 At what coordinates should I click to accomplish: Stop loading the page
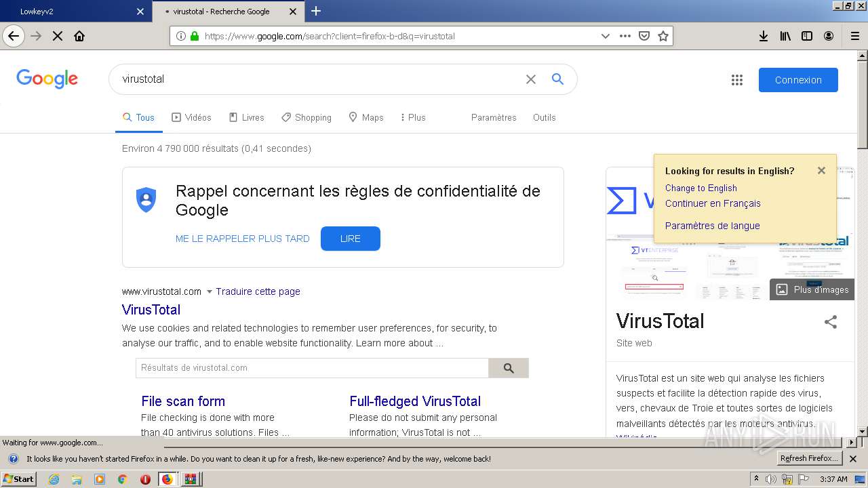pyautogui.click(x=58, y=36)
